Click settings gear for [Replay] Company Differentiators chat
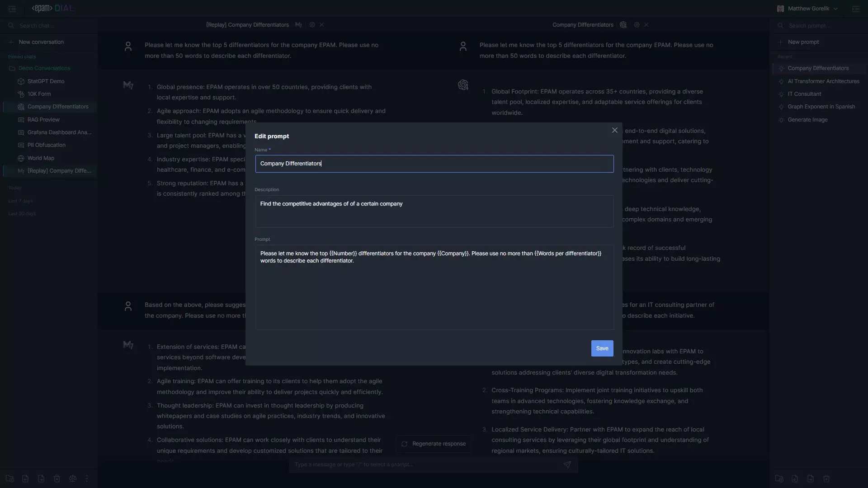Viewport: 868px width, 488px height. point(312,25)
